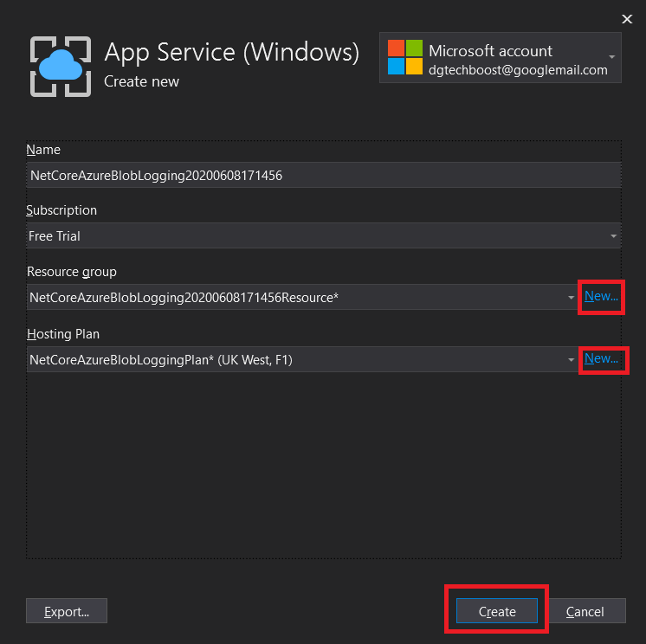The height and width of the screenshot is (644, 646).
Task: Select the NetCoreAzureBlobLoggingPlan hosting plan field
Action: (x=294, y=359)
